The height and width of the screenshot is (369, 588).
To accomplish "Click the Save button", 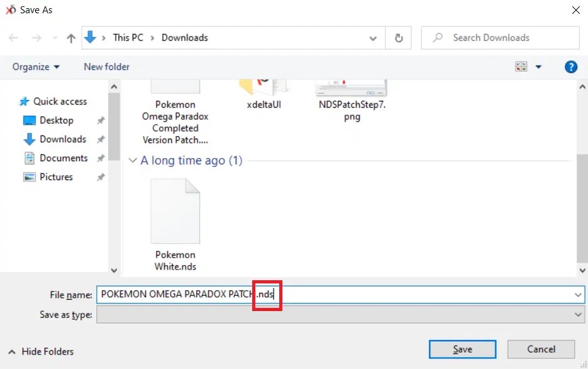I will click(x=462, y=349).
